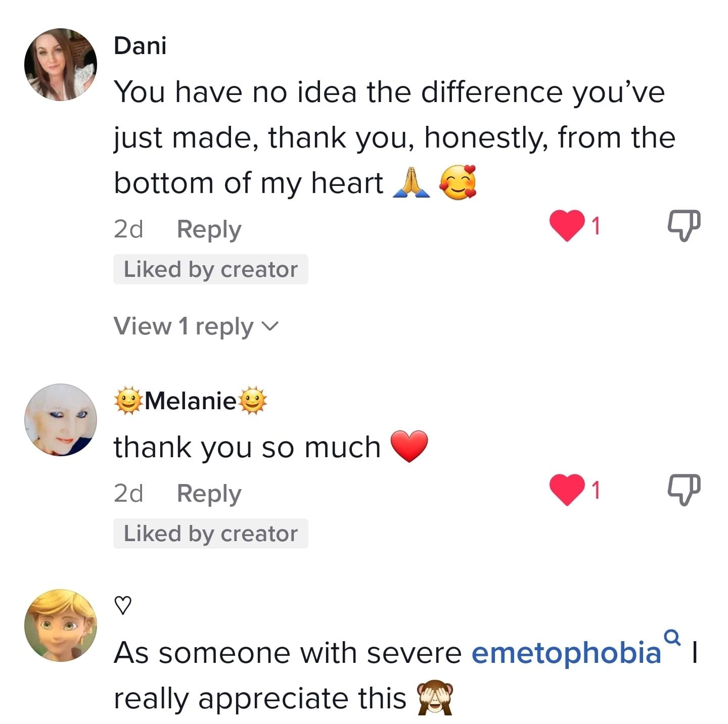Image resolution: width=728 pixels, height=724 pixels.
Task: Open the emetophobia search link
Action: pos(566,652)
